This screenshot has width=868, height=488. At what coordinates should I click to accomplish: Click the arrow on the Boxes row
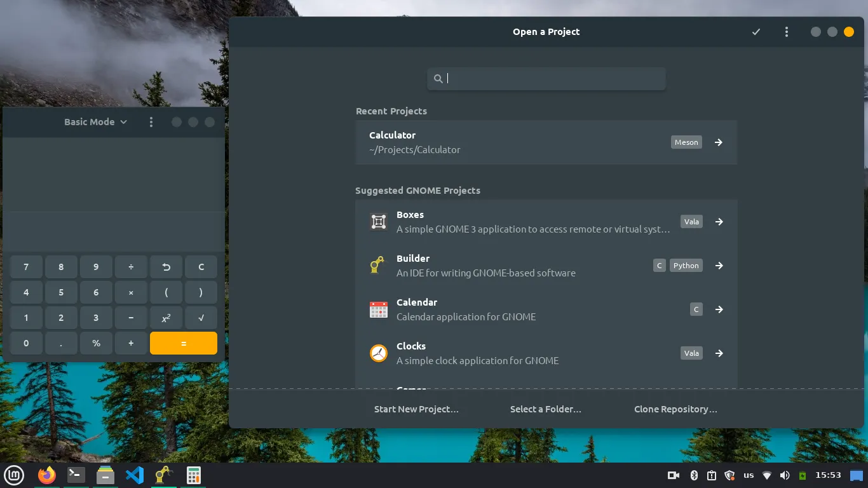(x=719, y=222)
